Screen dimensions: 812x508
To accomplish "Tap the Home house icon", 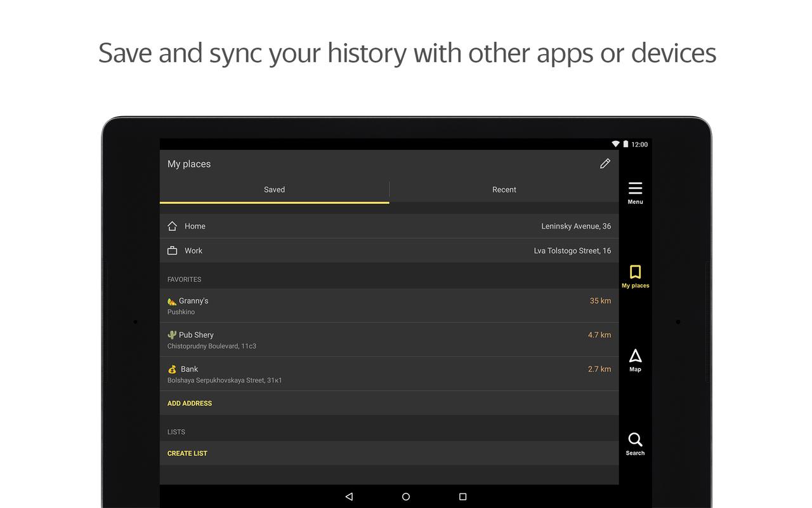I will pyautogui.click(x=172, y=226).
